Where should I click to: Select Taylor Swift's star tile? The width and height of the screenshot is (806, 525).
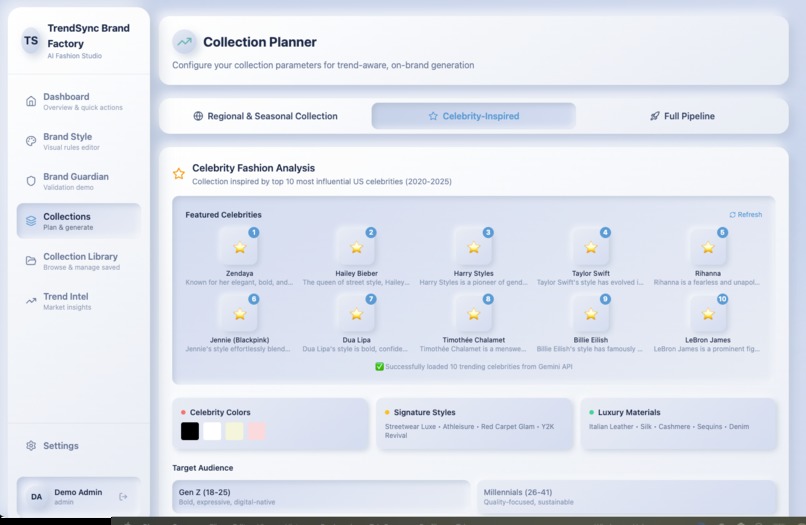coord(591,247)
